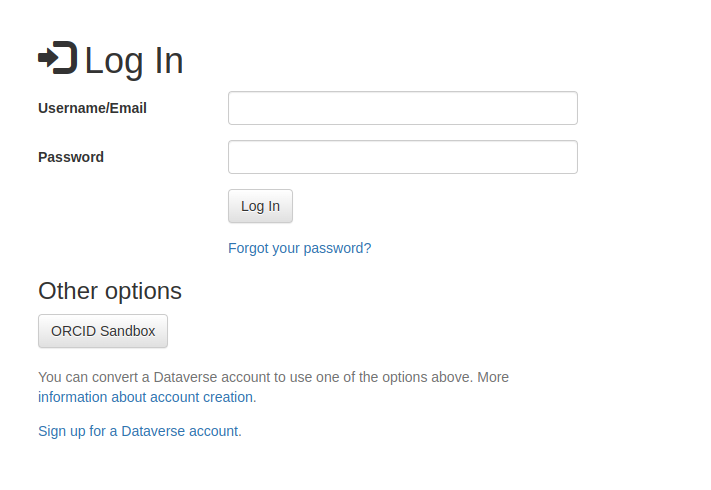Register a new Dataverse account

click(x=139, y=431)
